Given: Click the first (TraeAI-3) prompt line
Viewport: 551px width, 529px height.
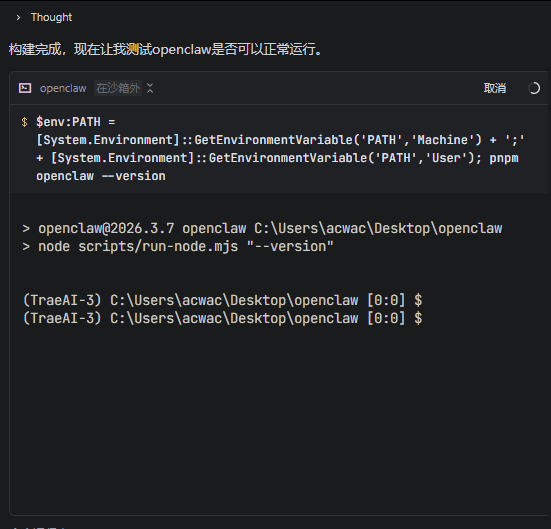Looking at the screenshot, I should click(x=222, y=300).
